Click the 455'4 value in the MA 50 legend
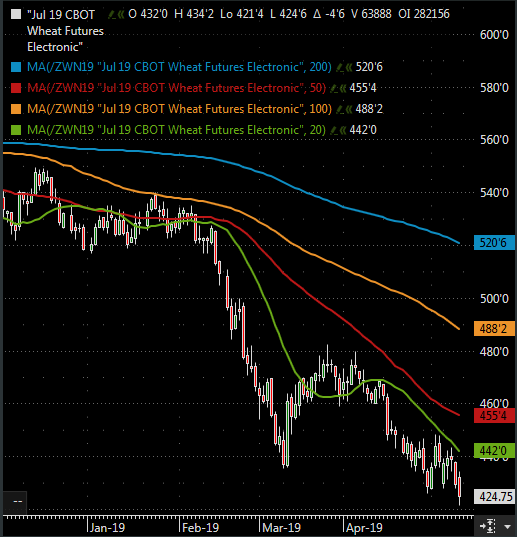This screenshot has height=537, width=517. 363,88
